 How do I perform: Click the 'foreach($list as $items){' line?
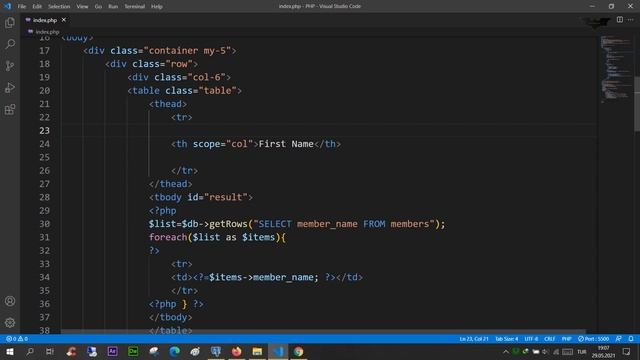(217, 237)
